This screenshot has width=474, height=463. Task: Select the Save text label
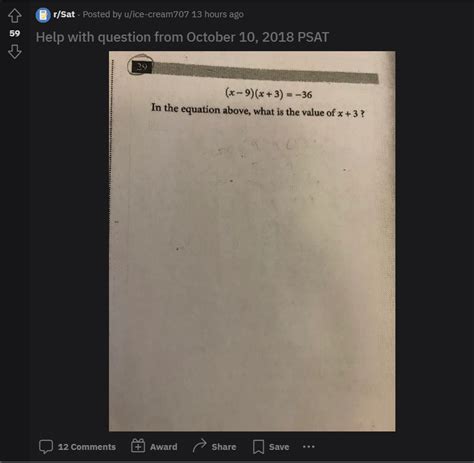279,447
